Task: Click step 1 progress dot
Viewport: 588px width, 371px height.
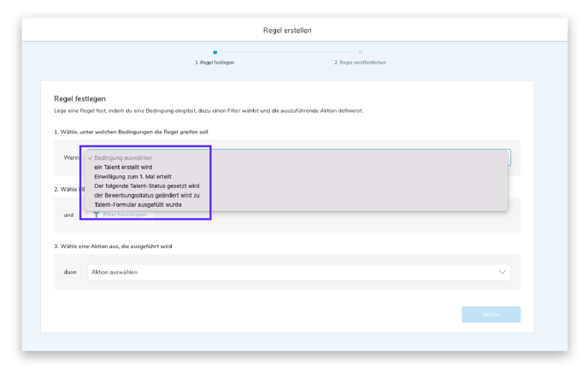Action: pyautogui.click(x=215, y=52)
